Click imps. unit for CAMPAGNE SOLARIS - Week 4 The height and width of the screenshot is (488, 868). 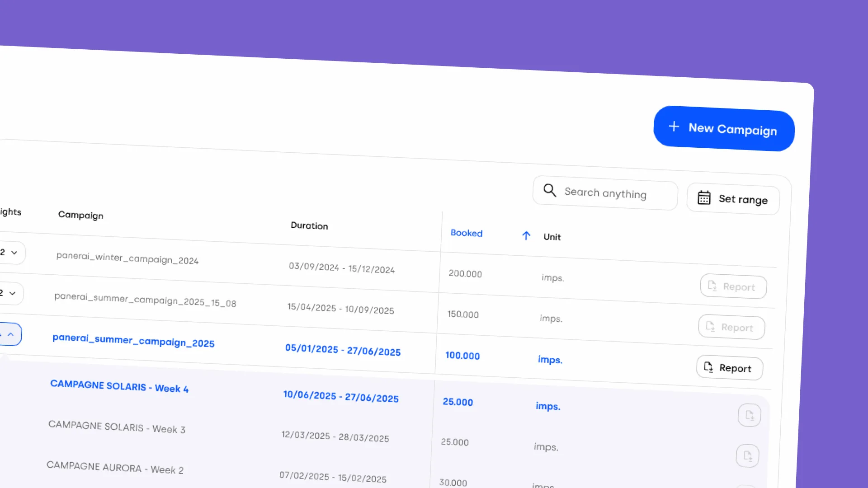pyautogui.click(x=548, y=406)
